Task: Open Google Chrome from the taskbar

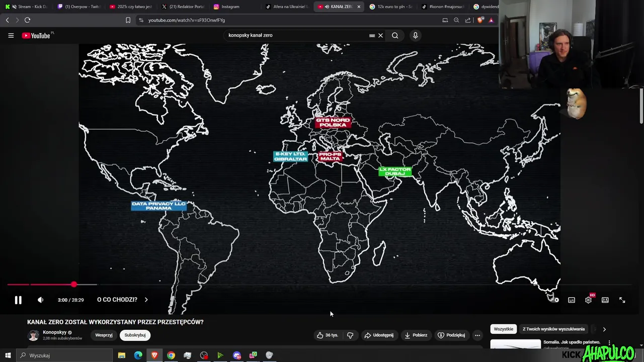Action: pos(171,355)
